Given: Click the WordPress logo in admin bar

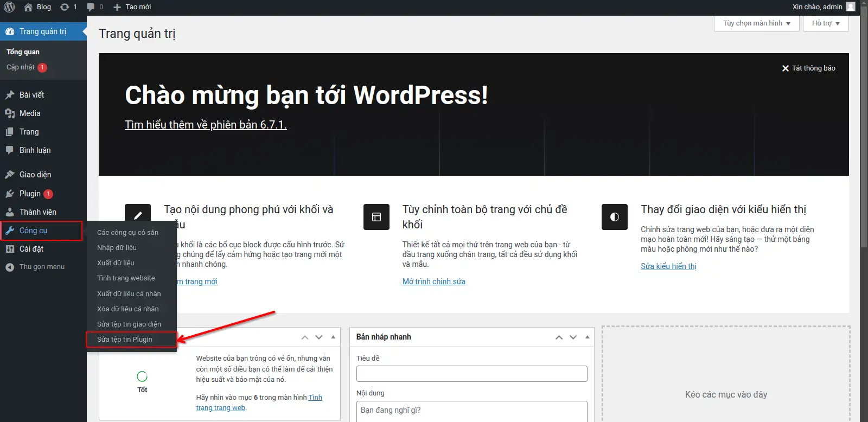Looking at the screenshot, I should pyautogui.click(x=9, y=7).
